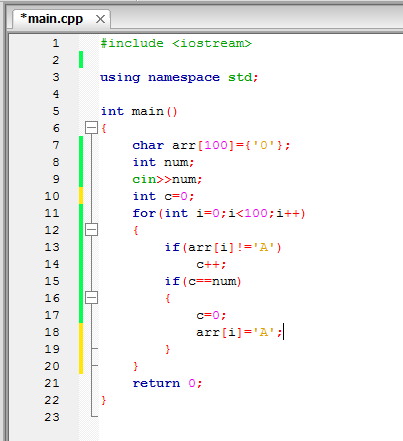Screen dimensions: 403x441
Task: Click on 'int main()' declaration
Action: [x=139, y=111]
